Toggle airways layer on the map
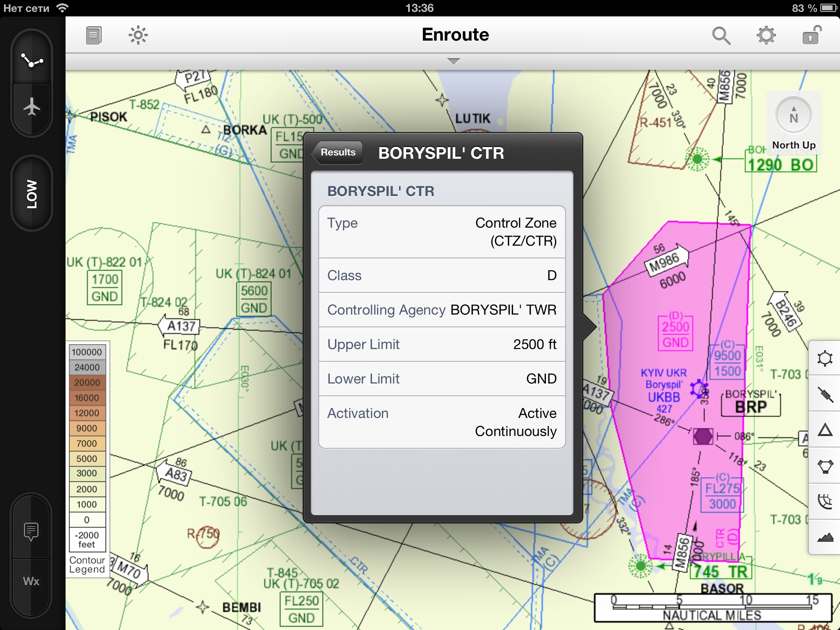 click(824, 395)
